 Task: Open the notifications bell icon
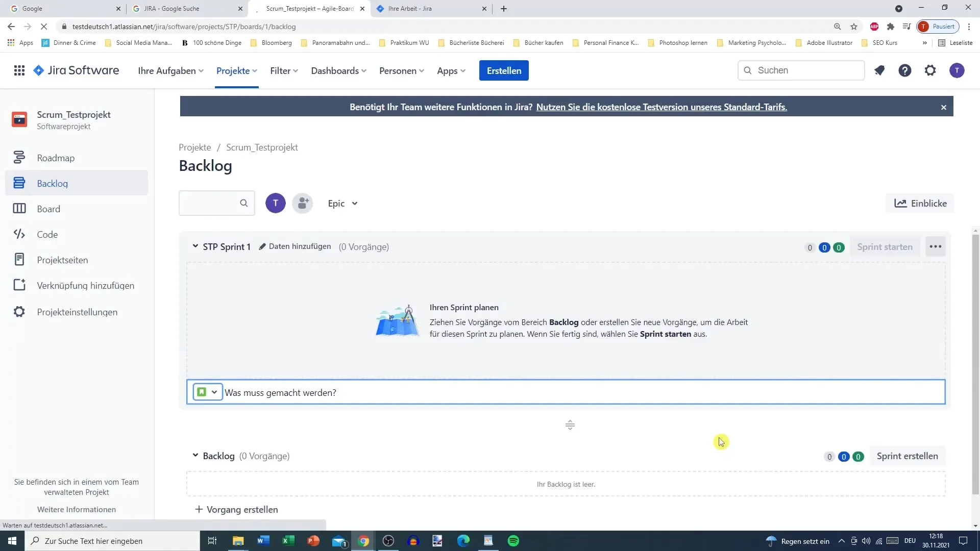point(879,70)
